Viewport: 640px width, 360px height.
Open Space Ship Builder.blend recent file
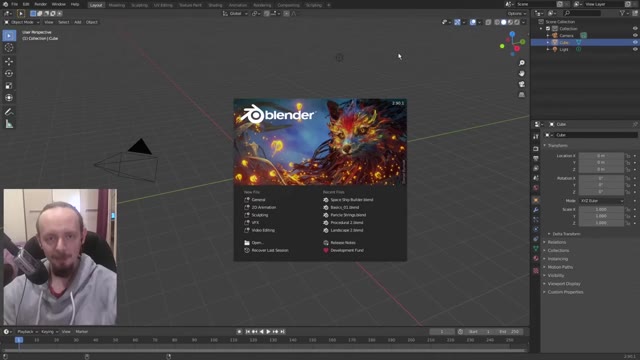(x=351, y=200)
